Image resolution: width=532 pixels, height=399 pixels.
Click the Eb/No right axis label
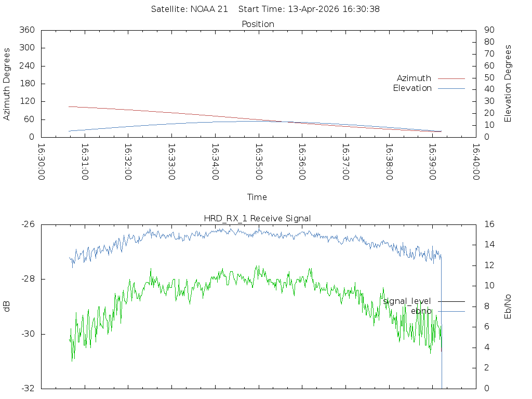(508, 307)
